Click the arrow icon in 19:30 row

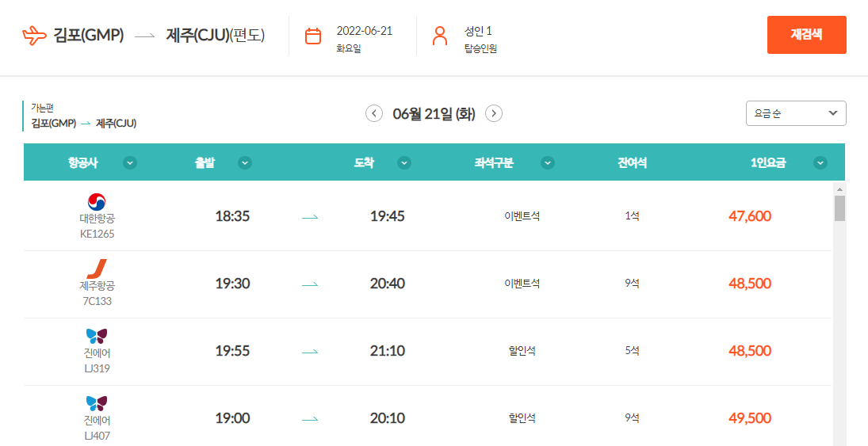point(310,284)
